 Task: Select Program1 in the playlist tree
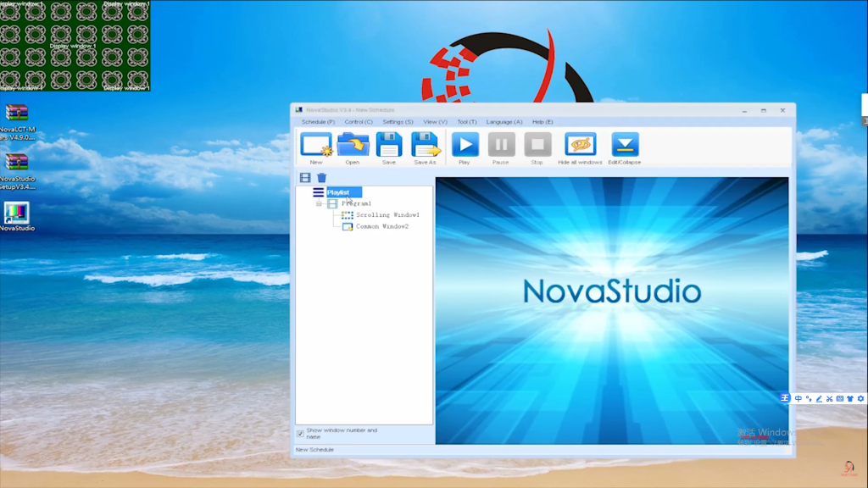[357, 203]
